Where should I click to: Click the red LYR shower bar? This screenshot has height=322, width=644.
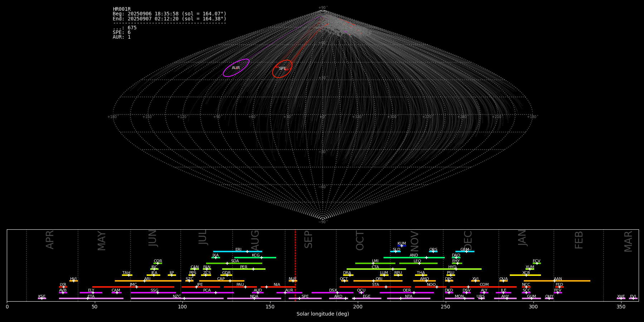[63, 287]
